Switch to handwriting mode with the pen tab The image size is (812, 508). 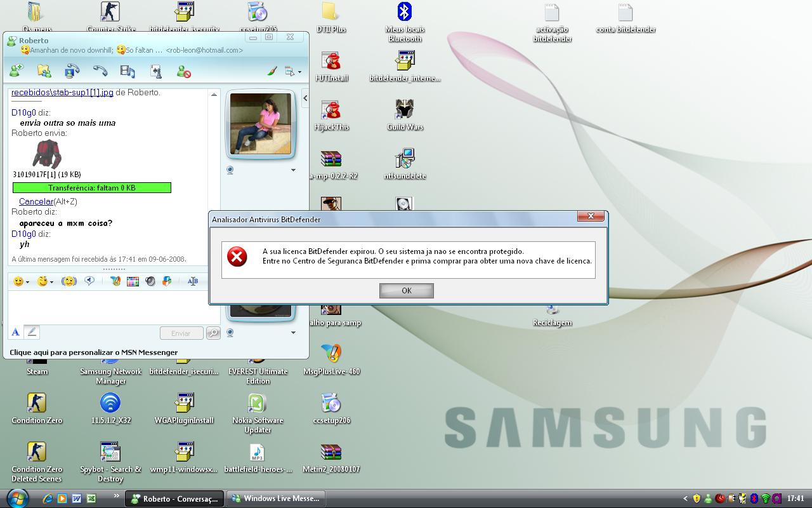(x=32, y=332)
